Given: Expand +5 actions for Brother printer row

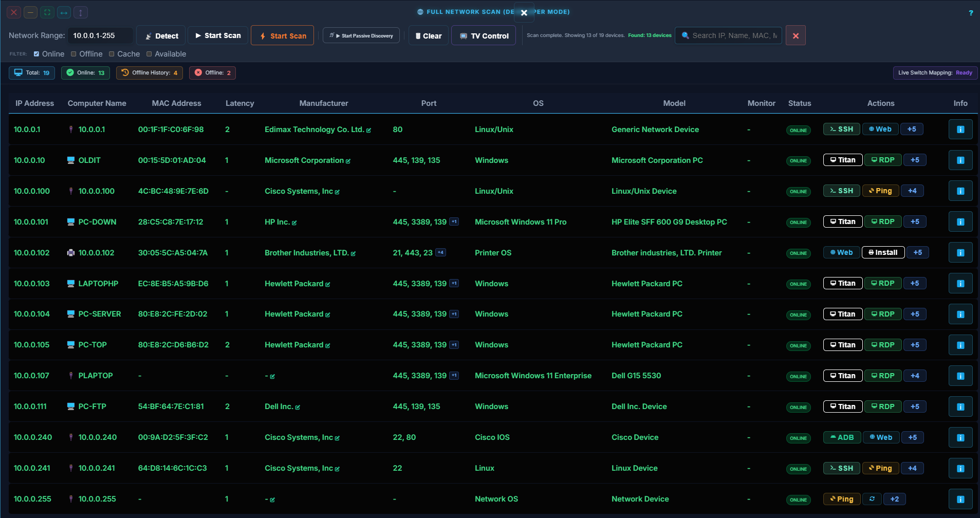Looking at the screenshot, I should point(918,252).
